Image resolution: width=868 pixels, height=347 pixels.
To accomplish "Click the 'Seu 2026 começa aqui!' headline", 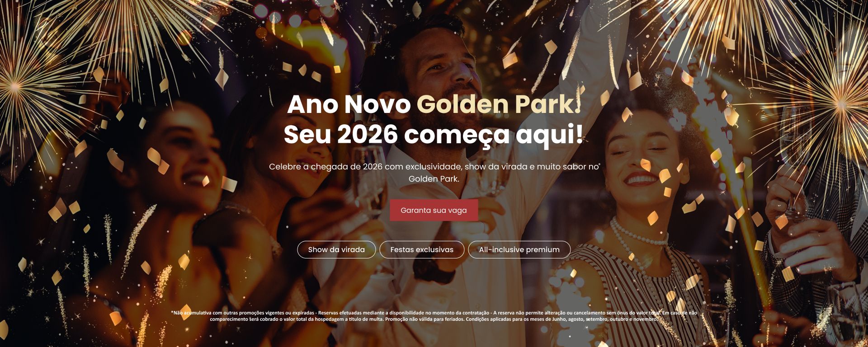I will [434, 134].
